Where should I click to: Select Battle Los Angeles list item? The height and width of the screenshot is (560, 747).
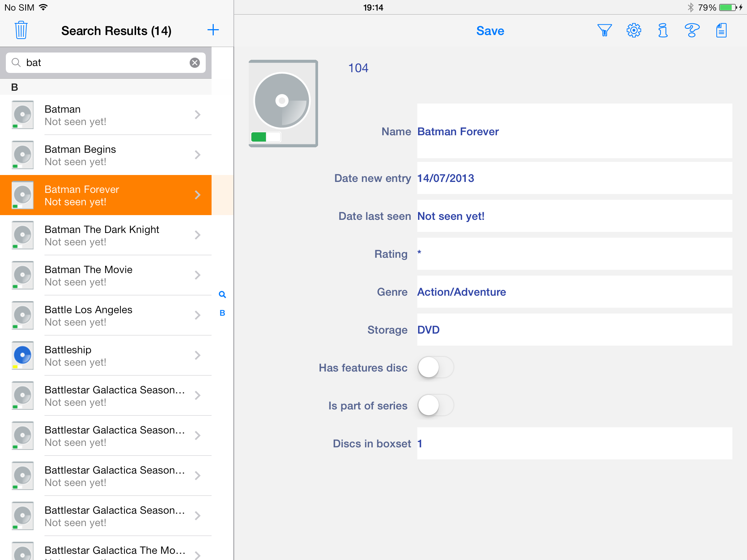tap(109, 315)
